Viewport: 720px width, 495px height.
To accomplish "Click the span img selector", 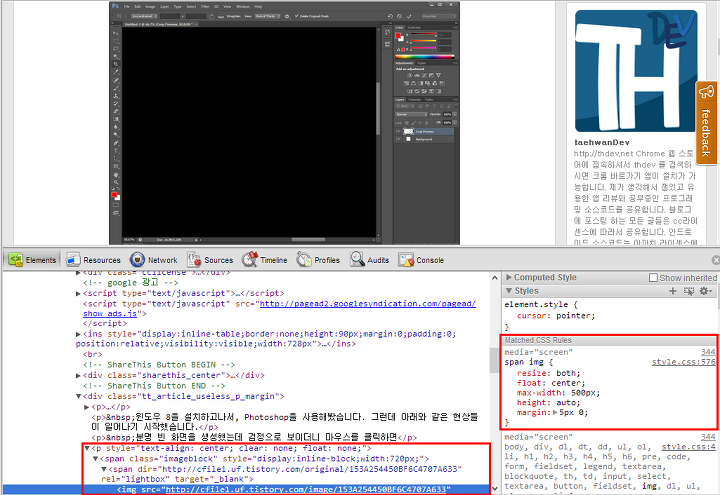I will click(x=528, y=362).
